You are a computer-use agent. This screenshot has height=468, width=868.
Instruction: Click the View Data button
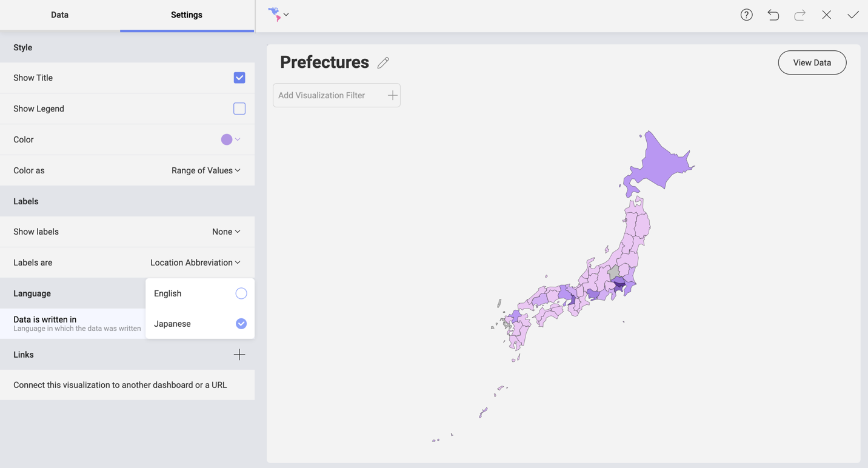click(x=812, y=62)
